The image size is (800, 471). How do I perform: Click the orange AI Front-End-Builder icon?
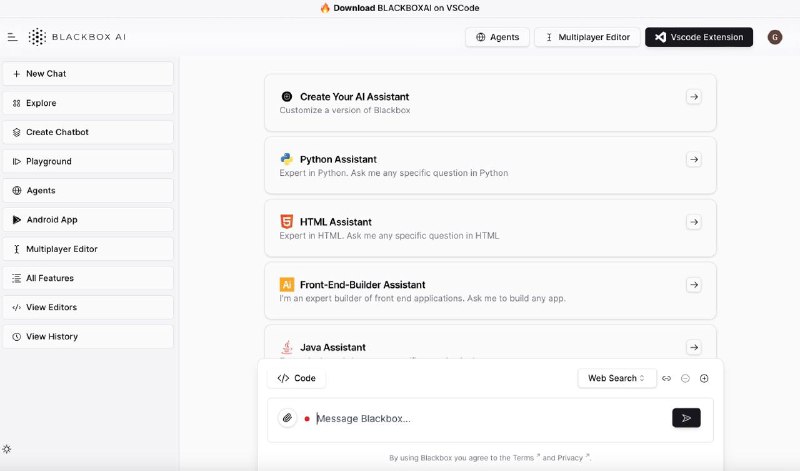287,284
